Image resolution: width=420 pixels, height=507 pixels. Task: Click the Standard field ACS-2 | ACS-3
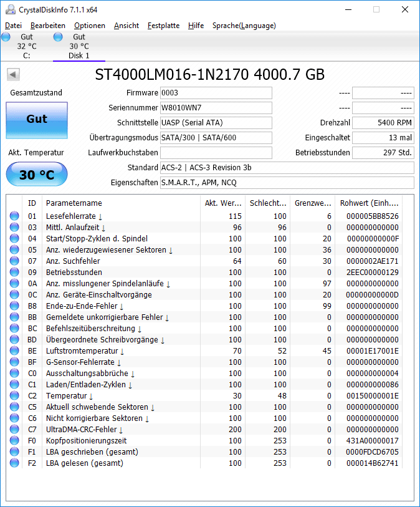pos(287,168)
